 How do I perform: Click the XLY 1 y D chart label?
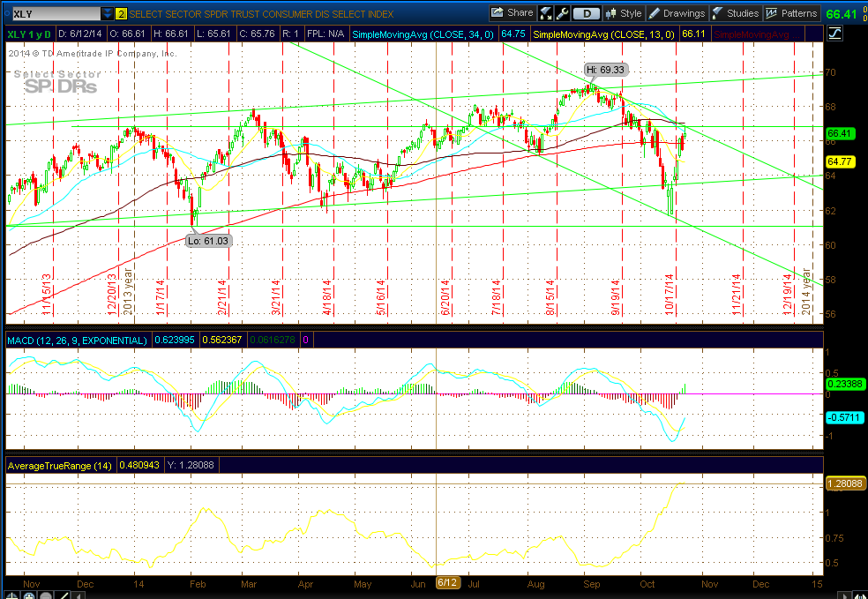pos(29,34)
